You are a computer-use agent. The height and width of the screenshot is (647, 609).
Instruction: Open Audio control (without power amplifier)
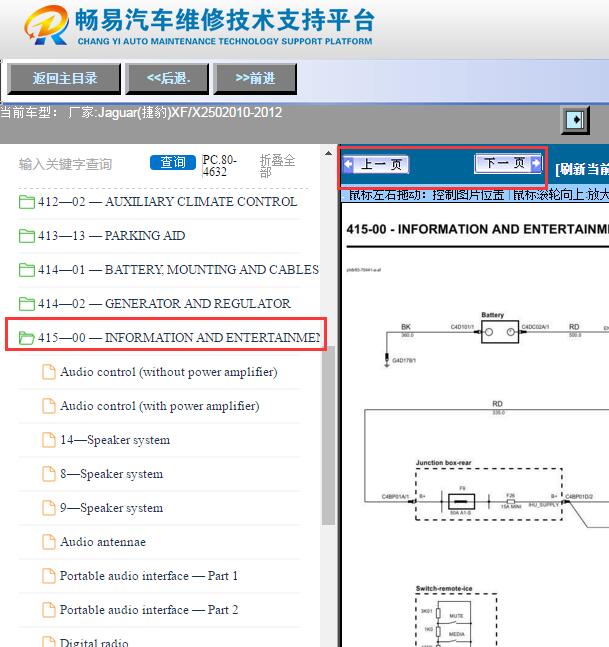[169, 372]
